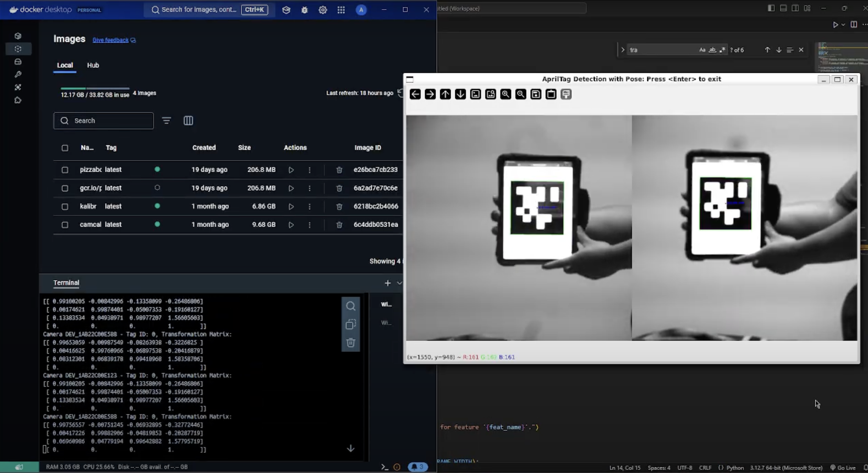868x473 pixels.
Task: Expand replace field in VS Code find widget
Action: 623,50
